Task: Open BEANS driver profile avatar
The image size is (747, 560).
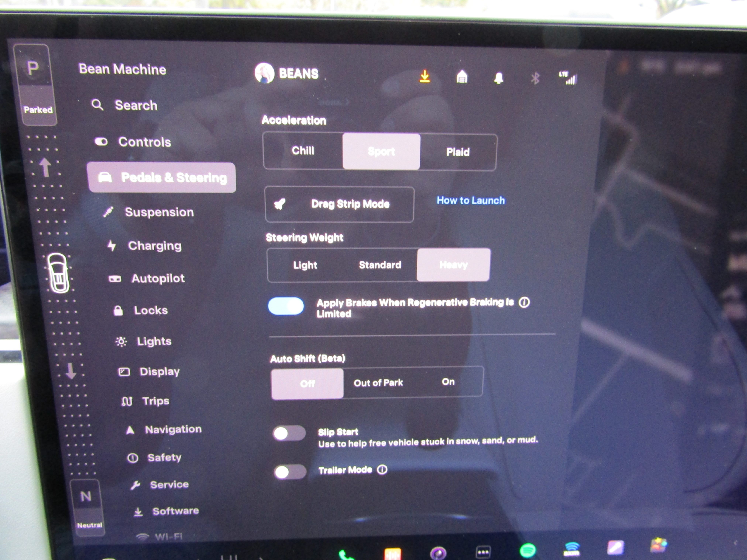Action: click(265, 73)
